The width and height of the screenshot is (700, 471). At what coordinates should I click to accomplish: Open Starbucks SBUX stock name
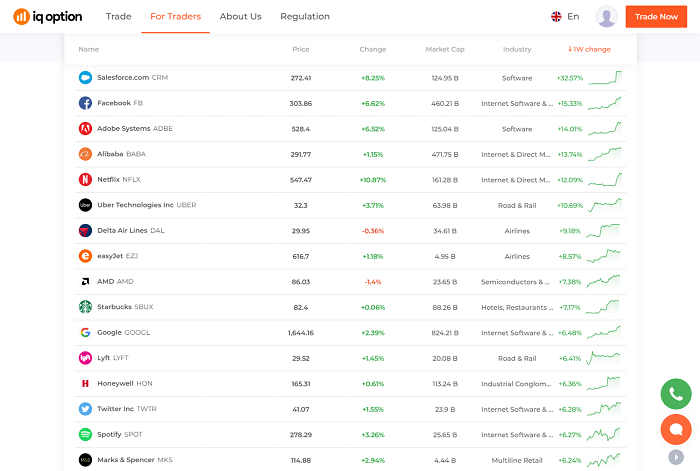(125, 307)
